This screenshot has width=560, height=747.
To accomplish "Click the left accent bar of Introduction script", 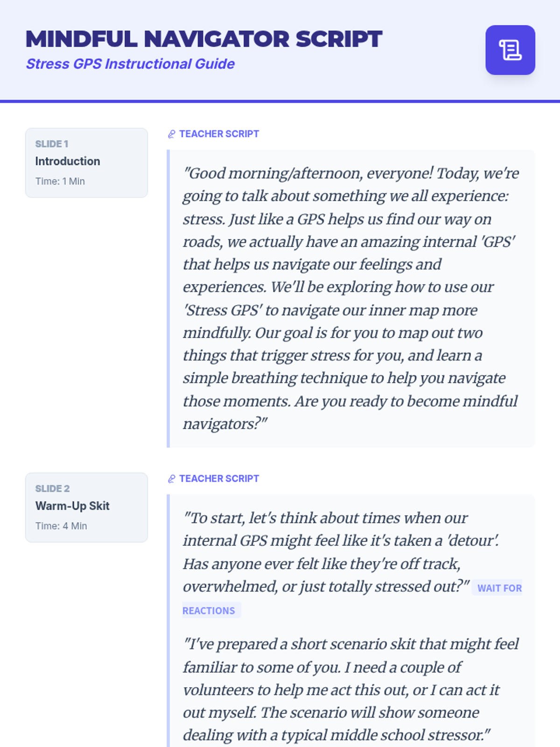I will coord(168,298).
